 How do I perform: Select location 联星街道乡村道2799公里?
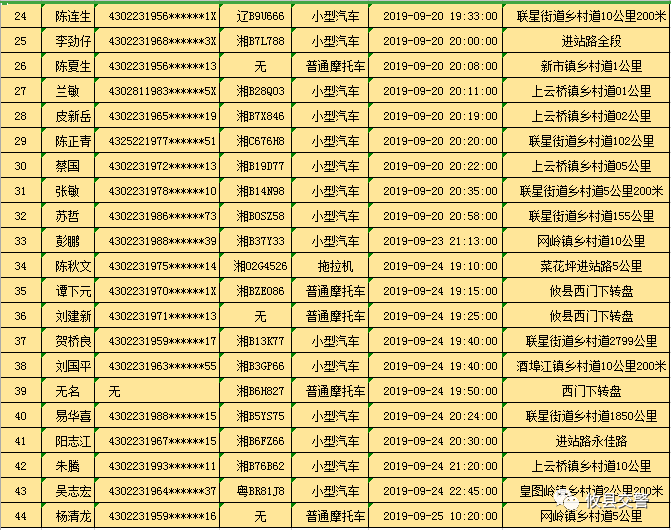591,341
